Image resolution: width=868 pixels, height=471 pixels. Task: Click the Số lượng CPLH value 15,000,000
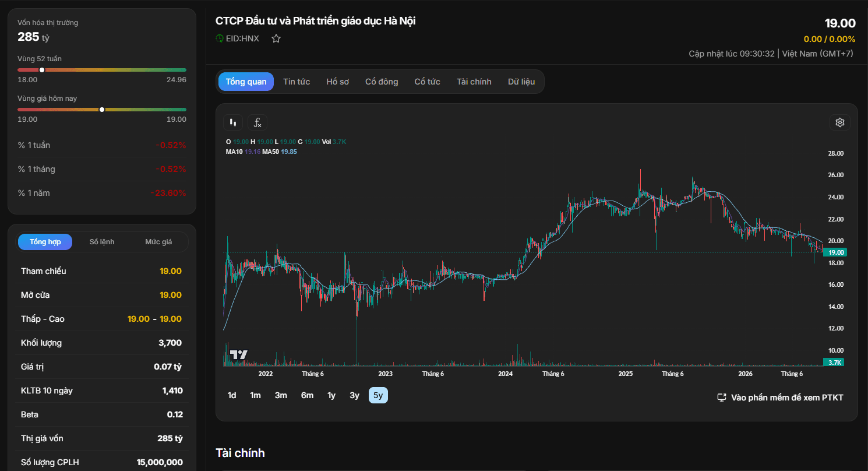[x=160, y=462]
